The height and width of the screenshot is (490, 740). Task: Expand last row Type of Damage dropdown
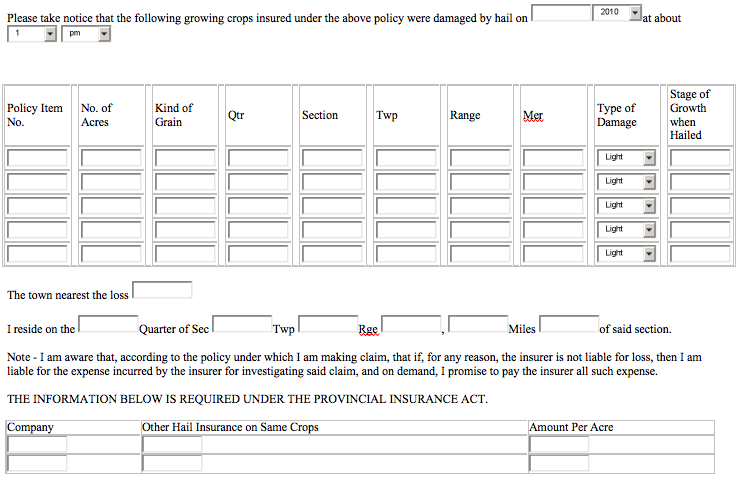[x=626, y=254]
